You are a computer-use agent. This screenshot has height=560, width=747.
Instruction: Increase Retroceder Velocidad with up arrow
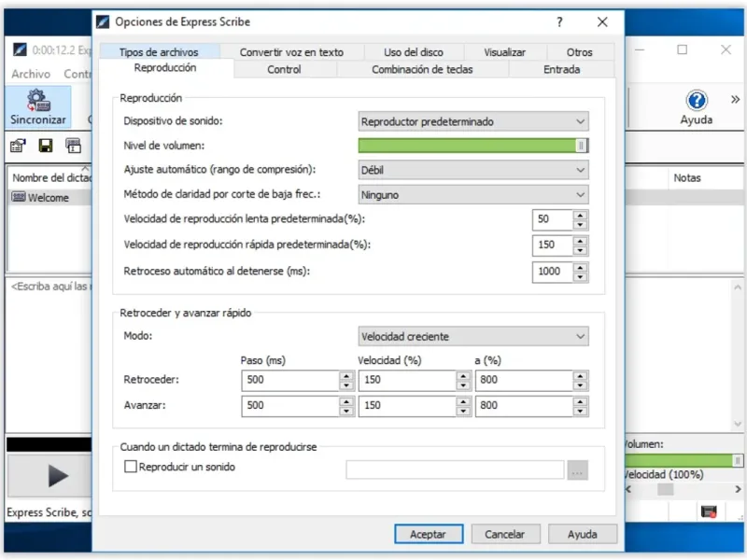tap(463, 376)
